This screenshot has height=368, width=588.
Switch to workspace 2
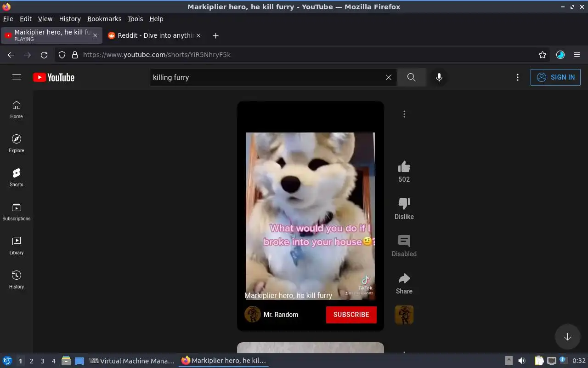(x=31, y=361)
